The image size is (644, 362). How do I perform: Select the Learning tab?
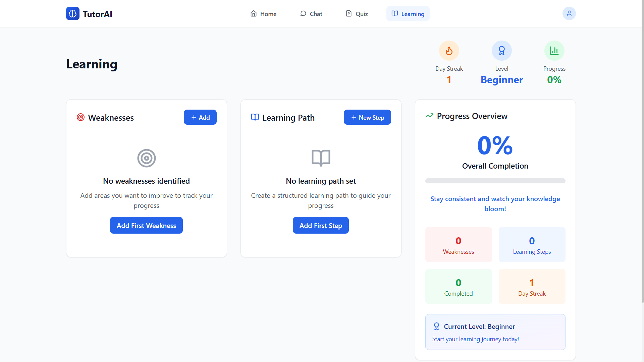tap(408, 14)
